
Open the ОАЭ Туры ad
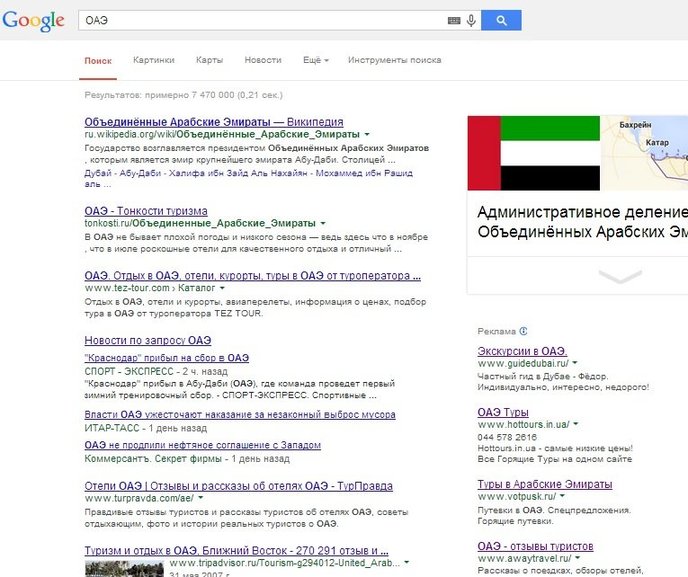(x=503, y=412)
